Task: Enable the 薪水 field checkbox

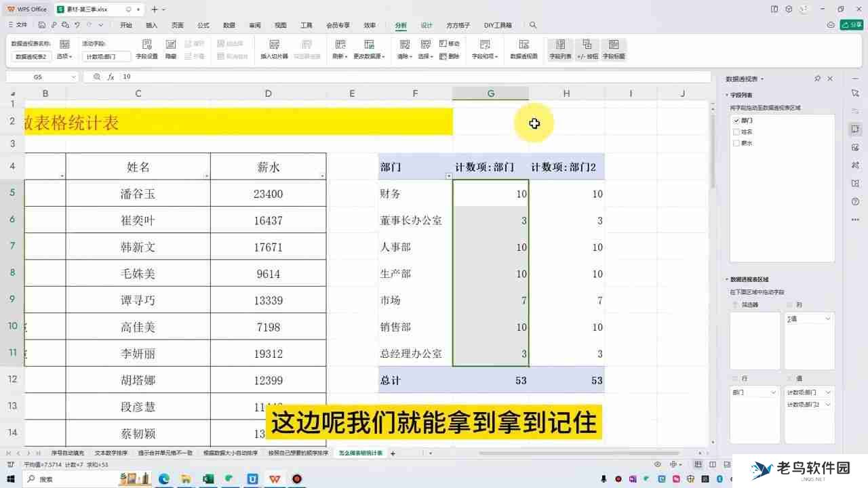Action: click(736, 143)
